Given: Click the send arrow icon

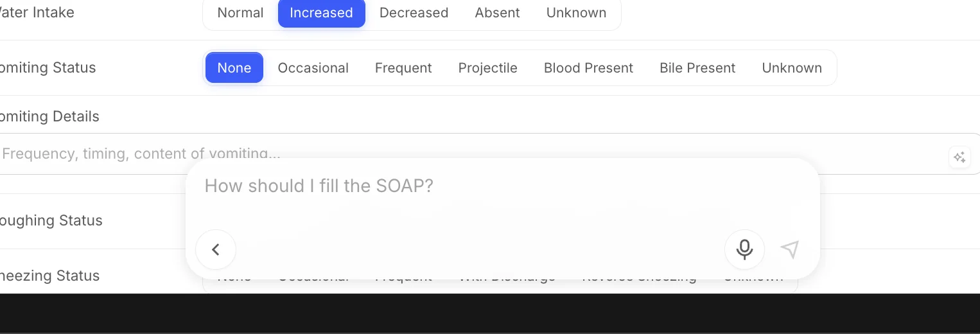Looking at the screenshot, I should pyautogui.click(x=790, y=249).
